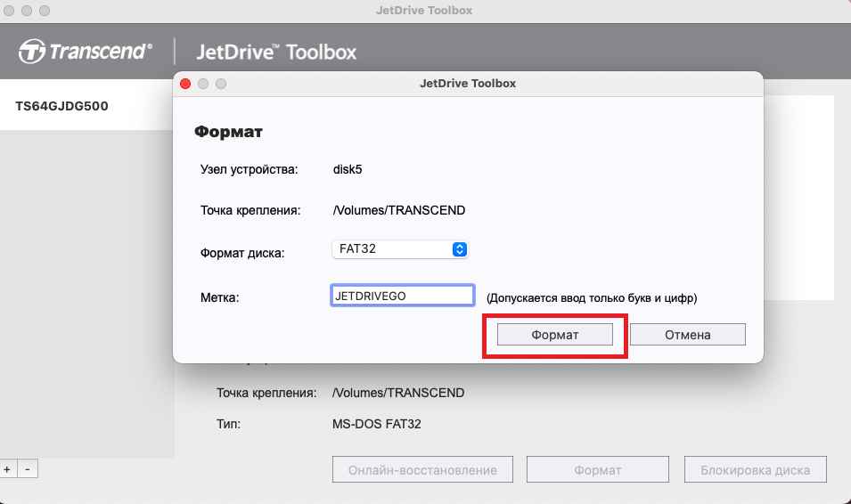Screen dimensions: 851x504
Task: Click the Тип label in the main window
Action: (x=228, y=424)
